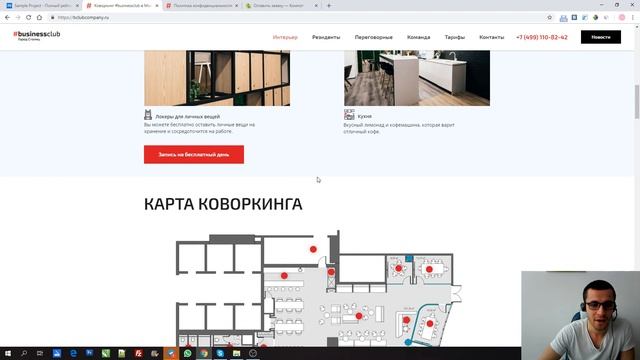Viewport: 640px width, 360px height.
Task: Open Task View on the taskbar
Action: pyautogui.click(x=40, y=353)
